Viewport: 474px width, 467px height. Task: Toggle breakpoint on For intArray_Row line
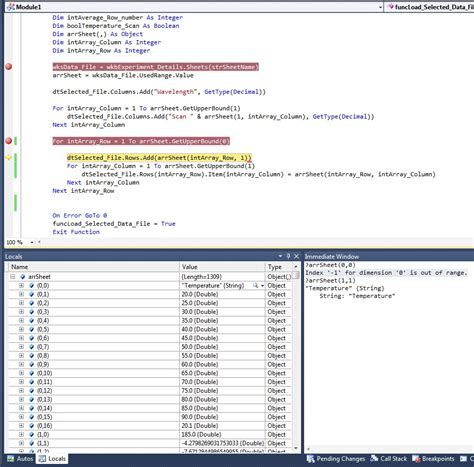[x=9, y=141]
